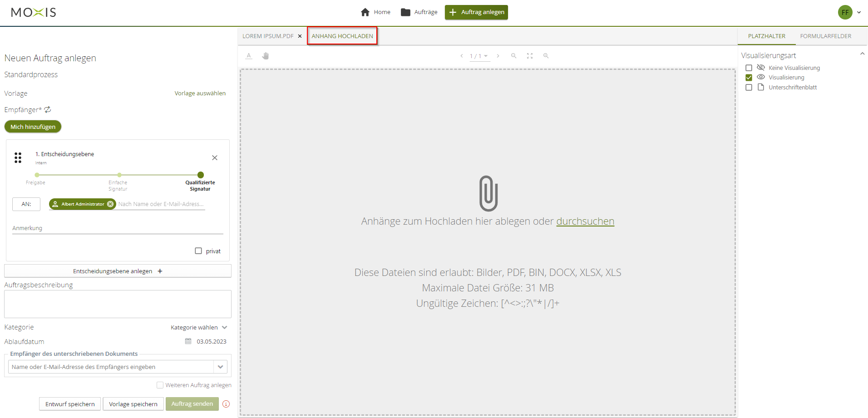The image size is (868, 418).
Task: Click the Entwurf speichern button
Action: 70,404
